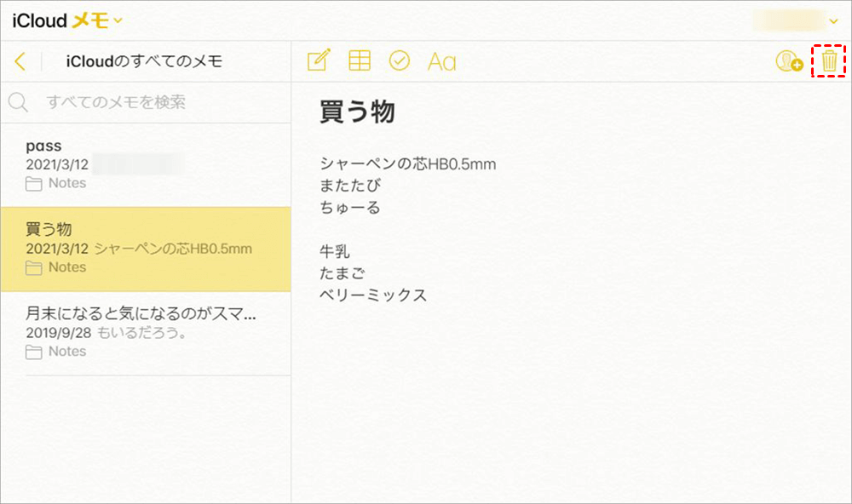Screen dimensions: 852x504
Task: Click the add people share icon
Action: [789, 61]
